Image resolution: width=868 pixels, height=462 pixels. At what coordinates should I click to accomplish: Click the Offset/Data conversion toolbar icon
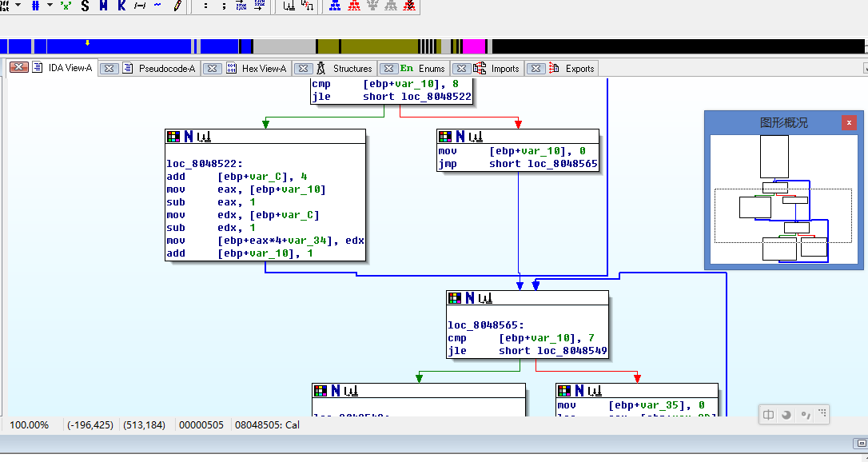6,5
